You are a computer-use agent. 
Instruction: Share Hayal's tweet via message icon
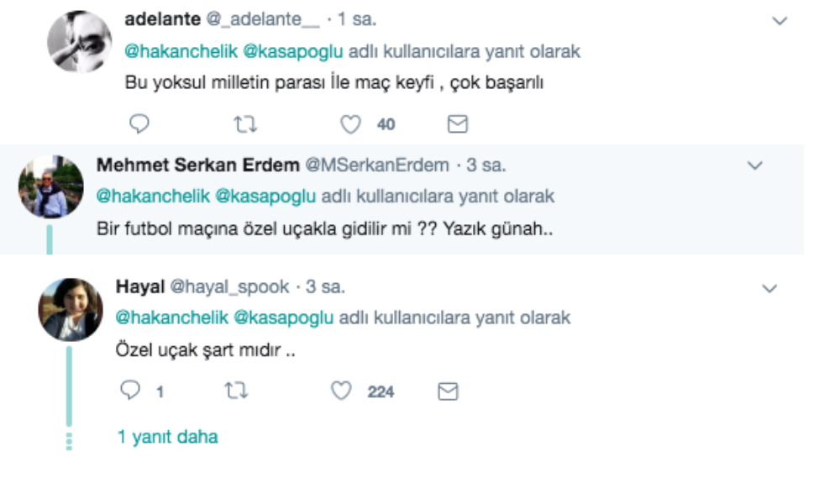coord(449,391)
